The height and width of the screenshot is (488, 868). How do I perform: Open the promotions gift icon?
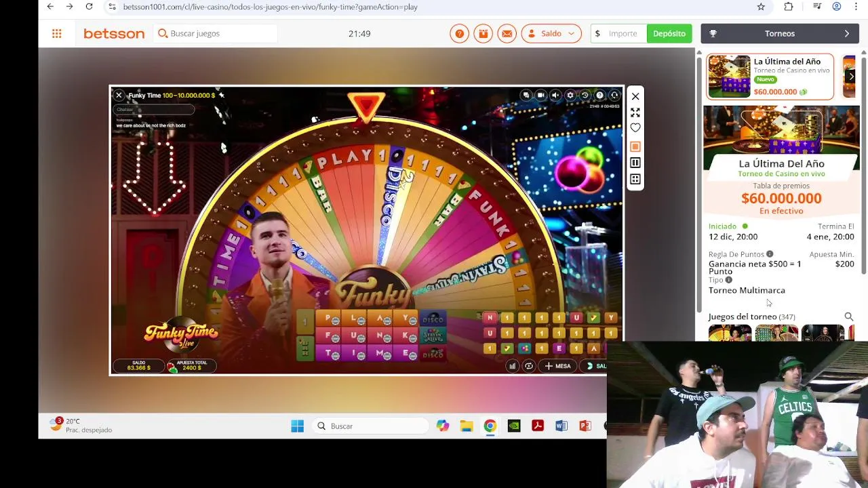[483, 33]
